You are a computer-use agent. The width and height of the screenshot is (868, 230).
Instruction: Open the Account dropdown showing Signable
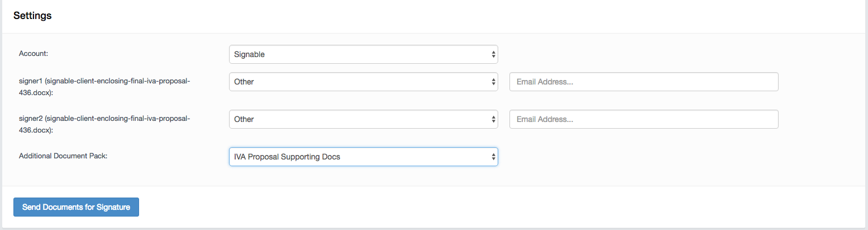pyautogui.click(x=363, y=54)
